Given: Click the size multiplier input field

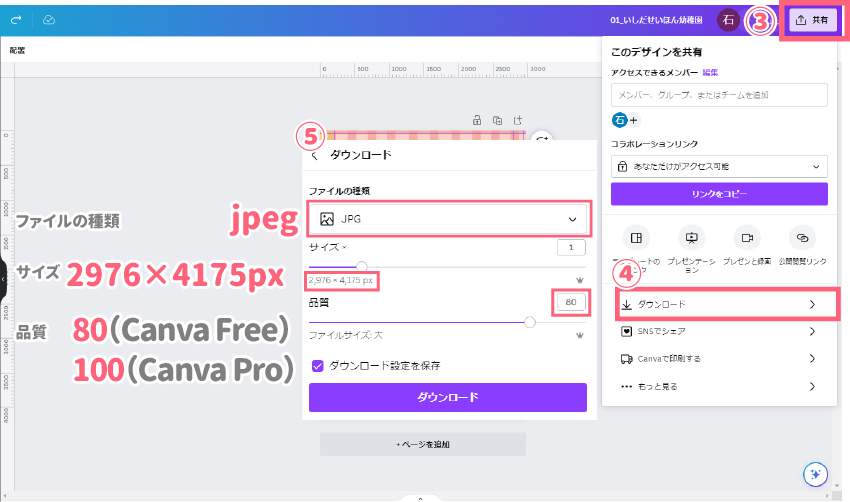Looking at the screenshot, I should click(571, 247).
